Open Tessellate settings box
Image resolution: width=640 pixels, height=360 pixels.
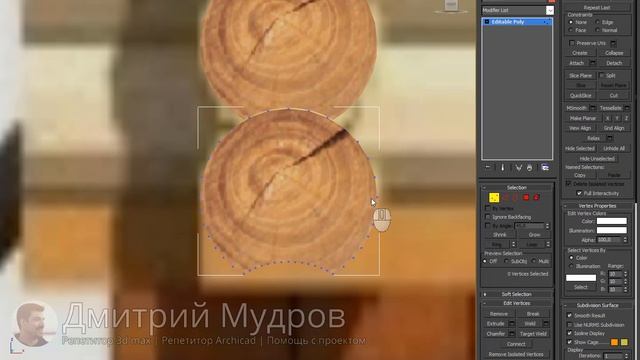627,108
